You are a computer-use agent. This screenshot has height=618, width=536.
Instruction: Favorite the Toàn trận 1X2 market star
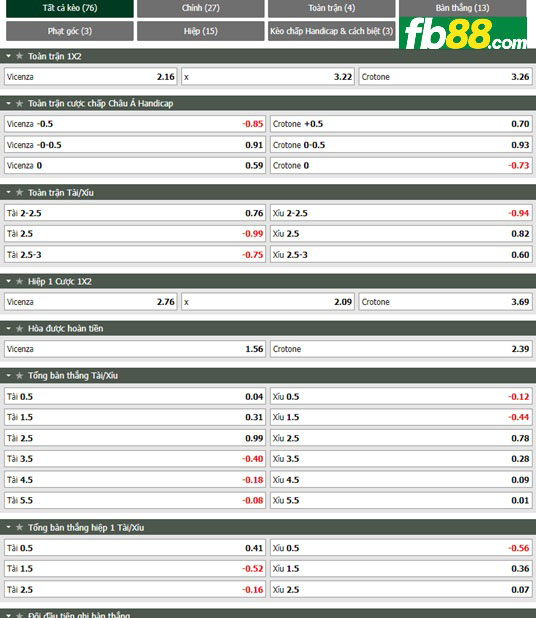[19, 56]
